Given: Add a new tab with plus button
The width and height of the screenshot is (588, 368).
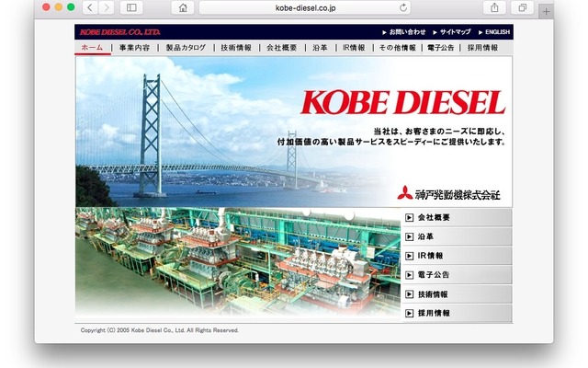Looking at the screenshot, I should click(546, 12).
